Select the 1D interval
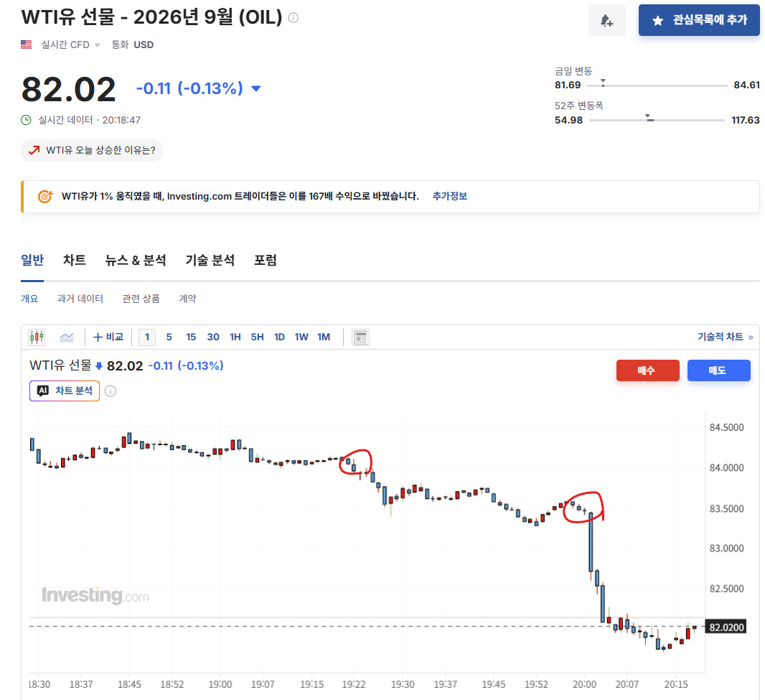This screenshot has height=700, width=765. tap(279, 337)
